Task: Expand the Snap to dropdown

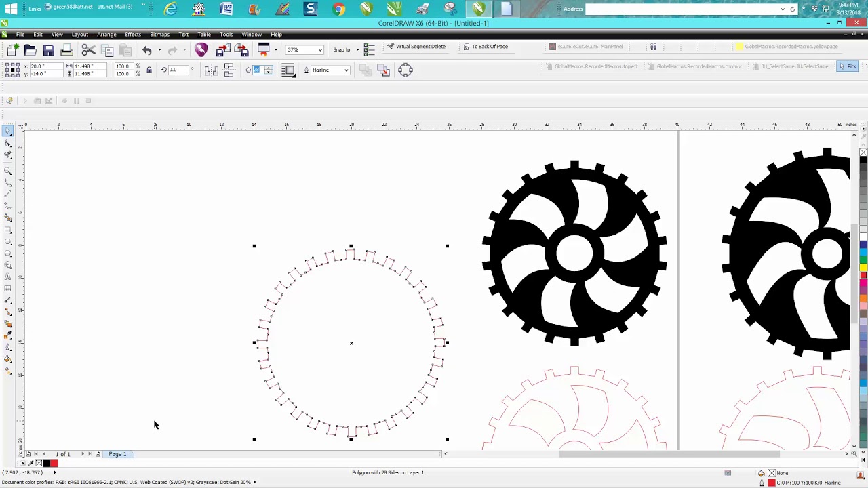Action: 356,49
